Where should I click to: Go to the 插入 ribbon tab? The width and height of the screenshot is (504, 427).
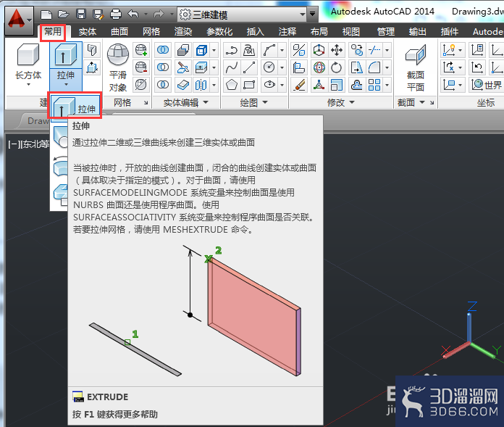point(256,31)
